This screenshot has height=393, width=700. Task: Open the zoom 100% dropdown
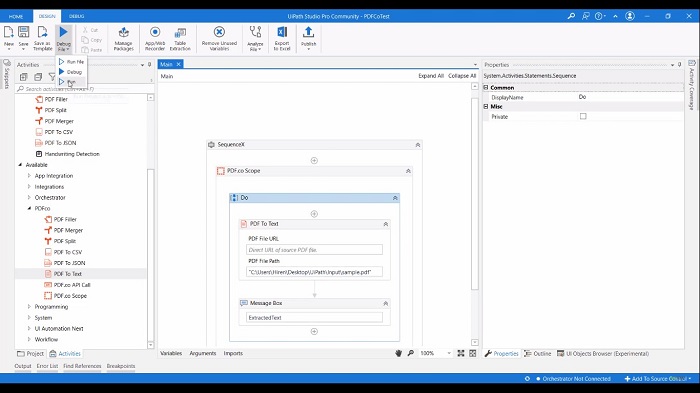[449, 353]
